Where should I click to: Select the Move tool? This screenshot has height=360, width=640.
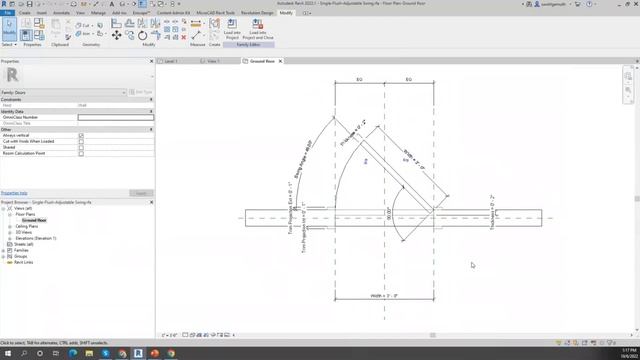[116, 36]
